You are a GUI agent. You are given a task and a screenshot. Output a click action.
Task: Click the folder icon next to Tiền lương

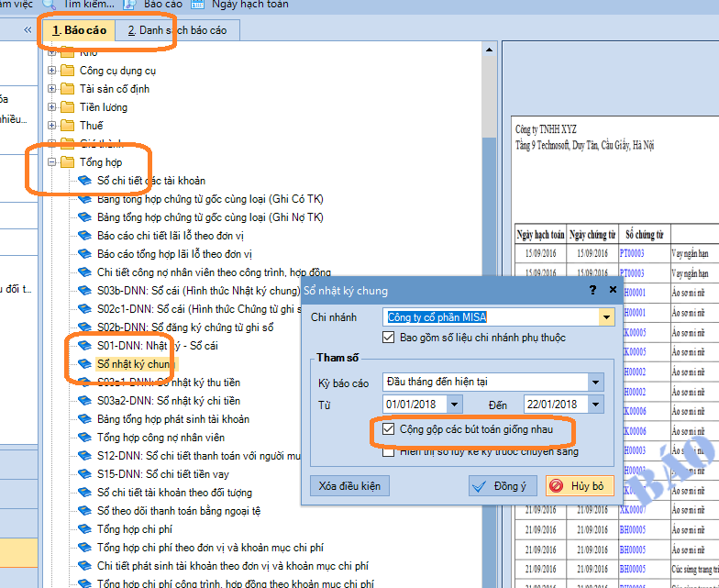pyautogui.click(x=67, y=107)
